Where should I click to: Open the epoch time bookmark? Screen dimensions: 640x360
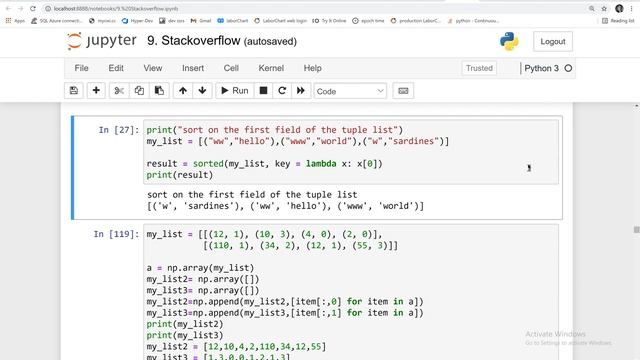tap(368, 20)
